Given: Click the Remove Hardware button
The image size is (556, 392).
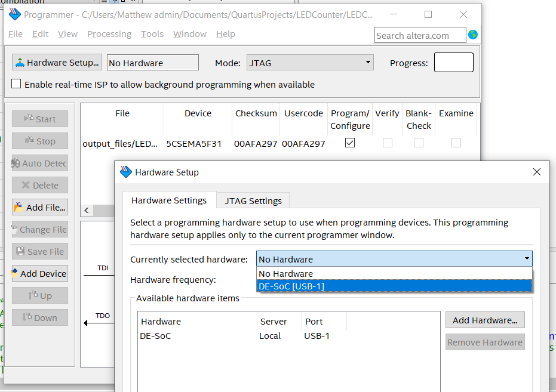Looking at the screenshot, I should [x=485, y=342].
